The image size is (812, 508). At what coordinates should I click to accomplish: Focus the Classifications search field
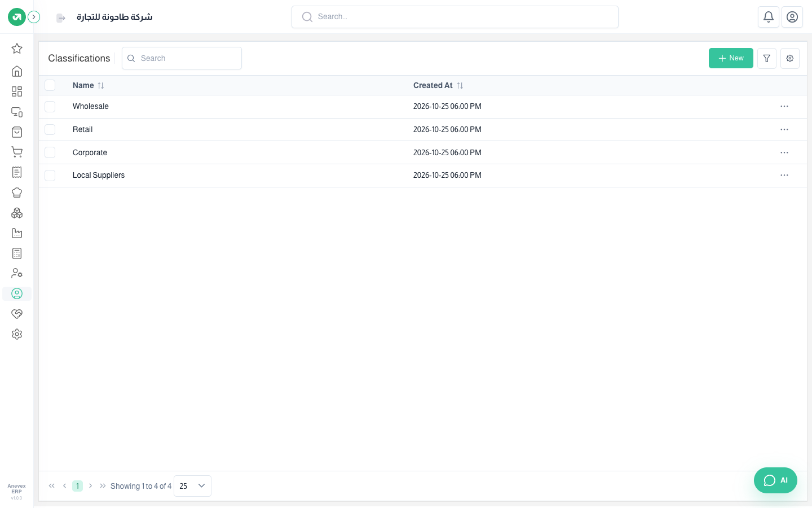[182, 58]
